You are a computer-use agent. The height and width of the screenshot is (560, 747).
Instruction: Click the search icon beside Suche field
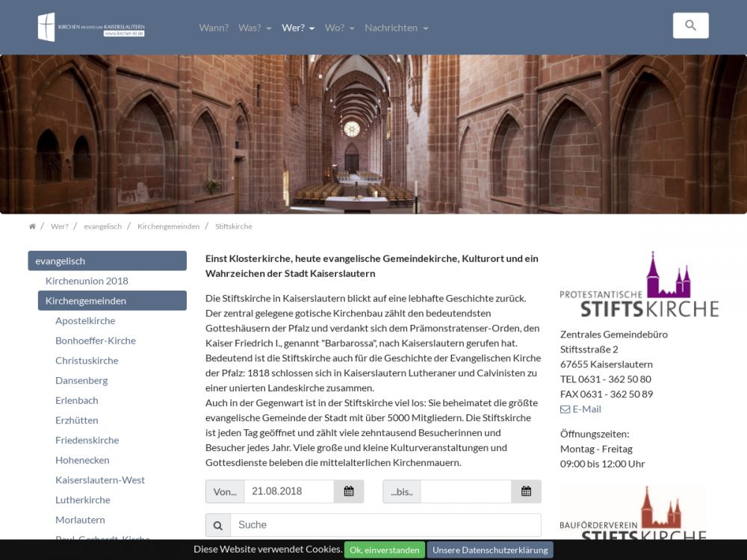click(x=218, y=525)
